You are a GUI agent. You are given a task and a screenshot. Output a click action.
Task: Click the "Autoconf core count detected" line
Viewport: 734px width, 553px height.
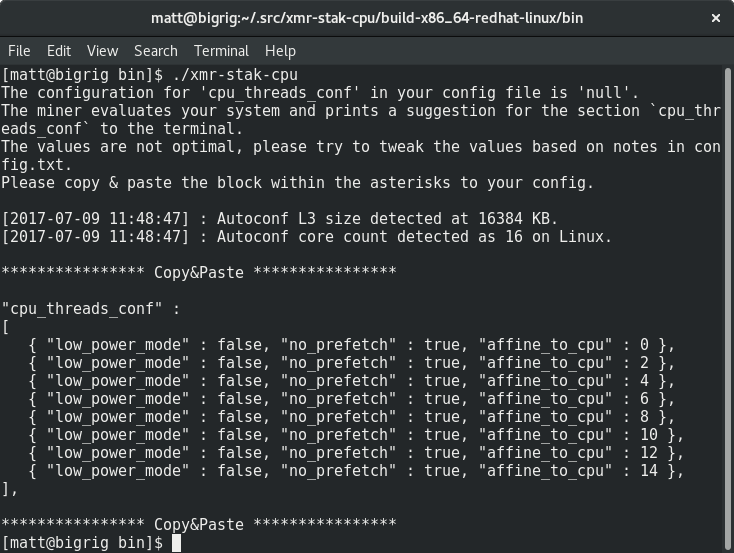(307, 236)
